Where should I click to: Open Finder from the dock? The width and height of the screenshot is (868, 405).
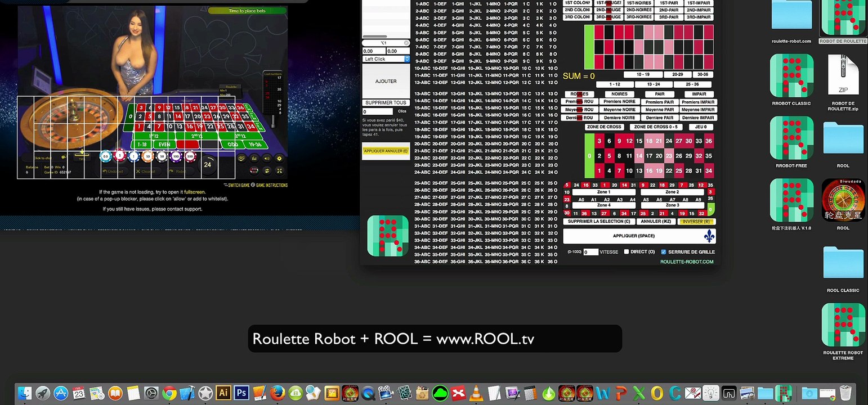coord(25,393)
